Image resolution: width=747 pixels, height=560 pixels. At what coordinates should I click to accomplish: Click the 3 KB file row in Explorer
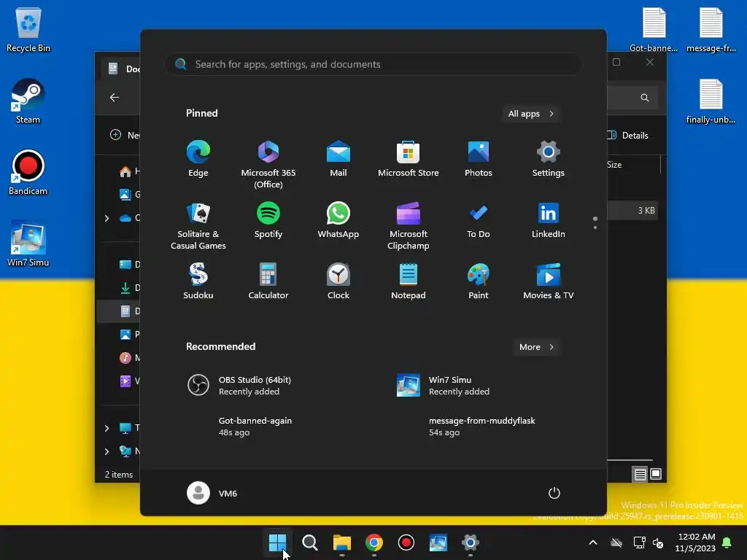pyautogui.click(x=634, y=211)
